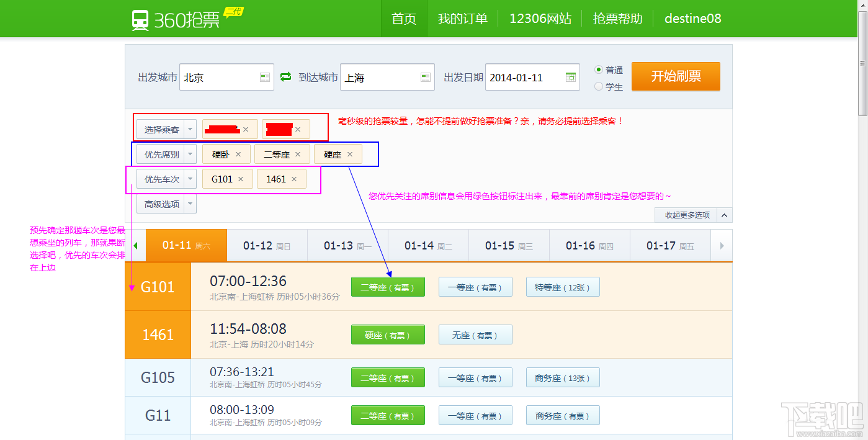Image resolution: width=868 pixels, height=440 pixels.
Task: Click 硬座(有票) for train 1461
Action: 388,334
